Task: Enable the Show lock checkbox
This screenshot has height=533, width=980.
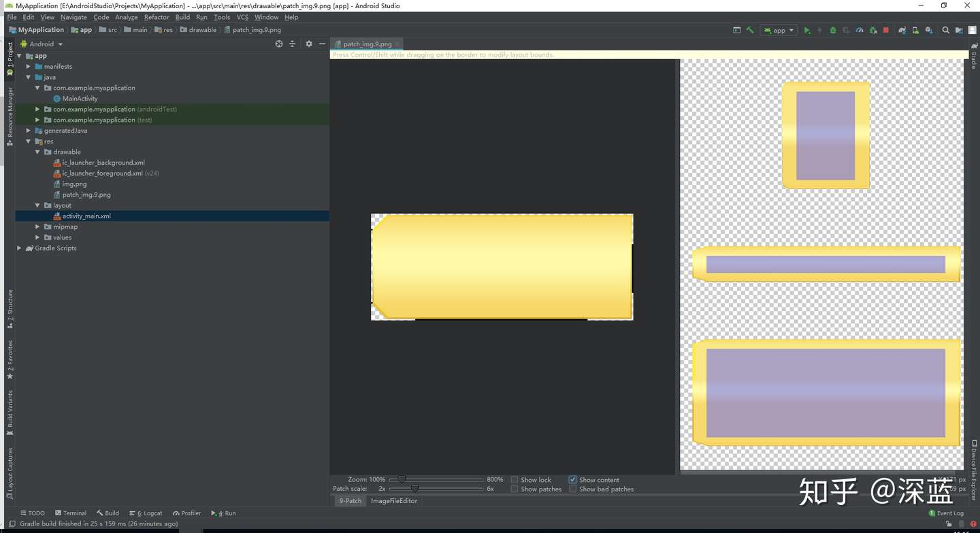Action: click(x=514, y=480)
